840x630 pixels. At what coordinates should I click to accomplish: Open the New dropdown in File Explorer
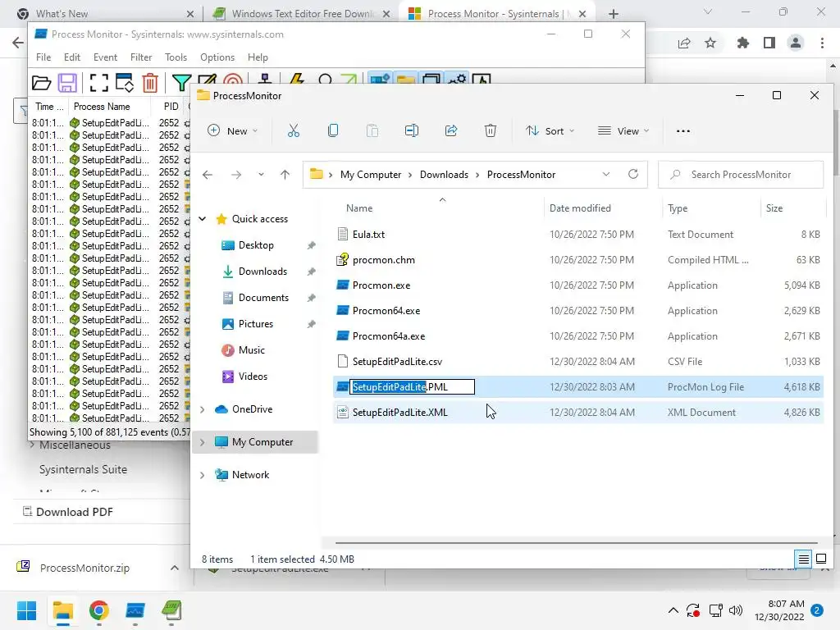232,130
